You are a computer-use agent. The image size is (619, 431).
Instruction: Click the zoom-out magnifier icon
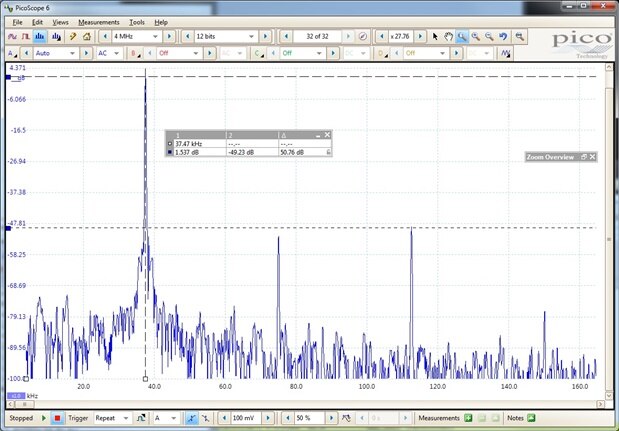coord(489,36)
